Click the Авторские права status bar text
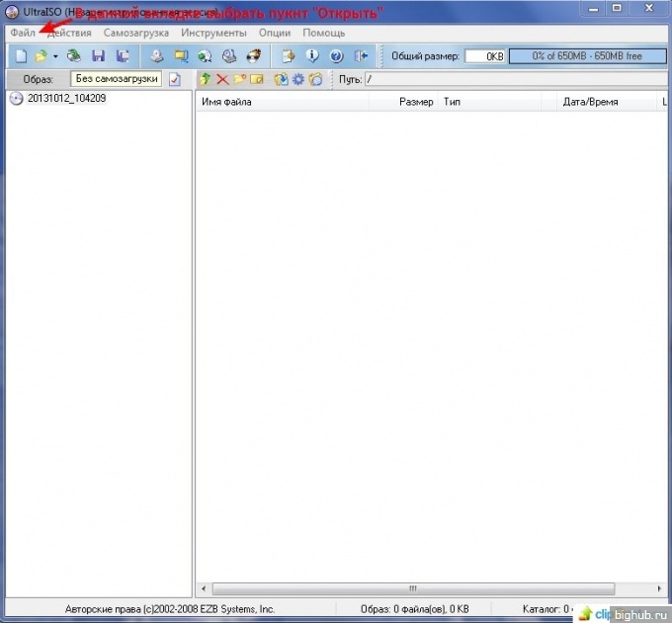Image resolution: width=672 pixels, height=623 pixels. (x=170, y=609)
